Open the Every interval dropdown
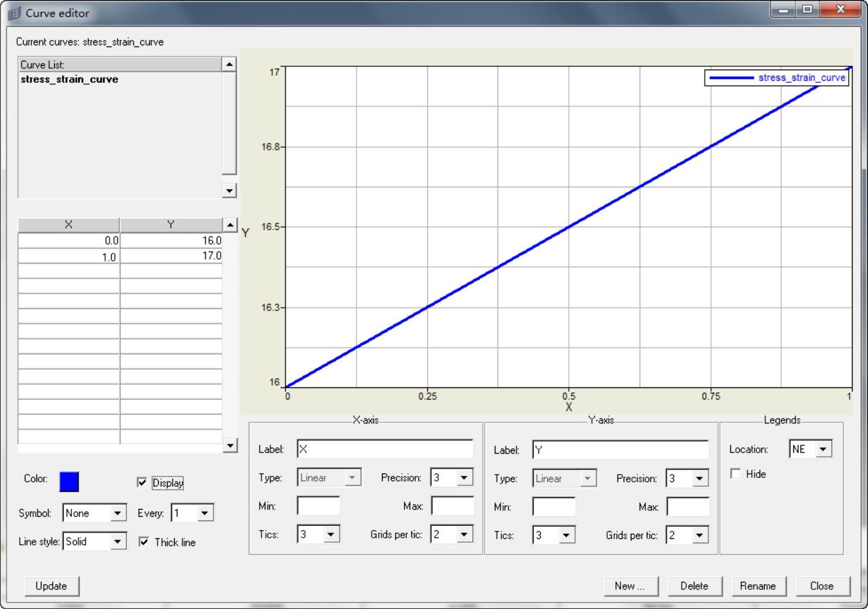The height and width of the screenshot is (609, 868). pyautogui.click(x=205, y=513)
